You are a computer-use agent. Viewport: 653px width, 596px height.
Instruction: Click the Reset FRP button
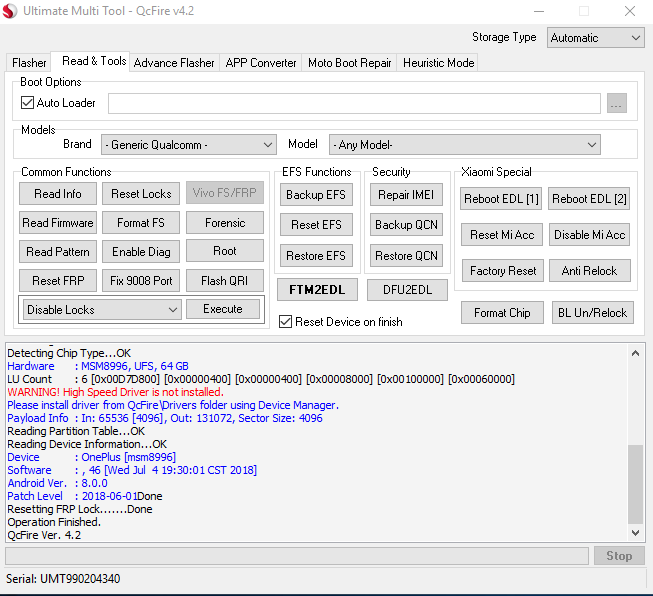pos(58,281)
